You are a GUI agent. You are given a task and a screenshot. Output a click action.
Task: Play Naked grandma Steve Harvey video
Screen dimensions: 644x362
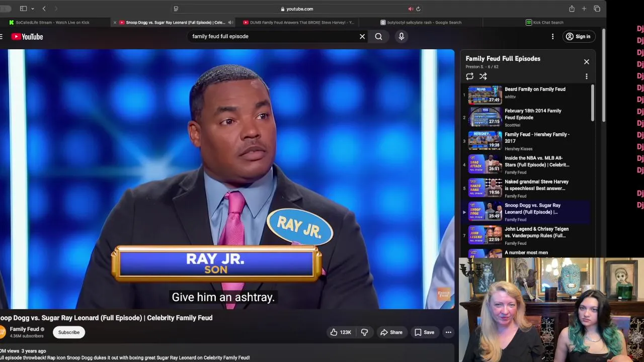tap(526, 188)
